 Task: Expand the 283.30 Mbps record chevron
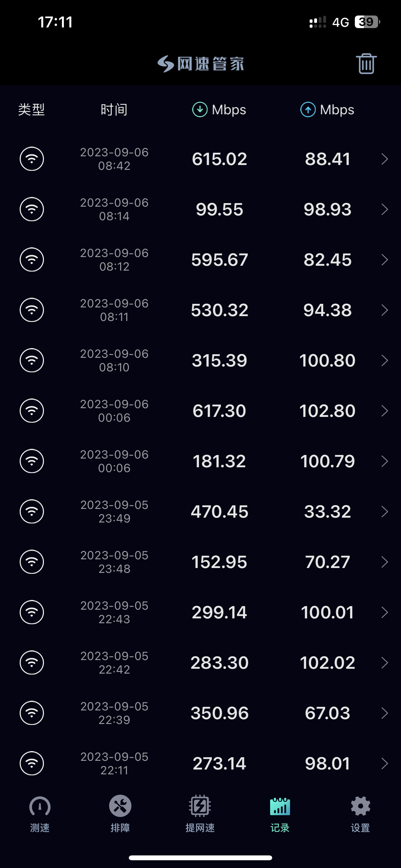[x=385, y=662]
